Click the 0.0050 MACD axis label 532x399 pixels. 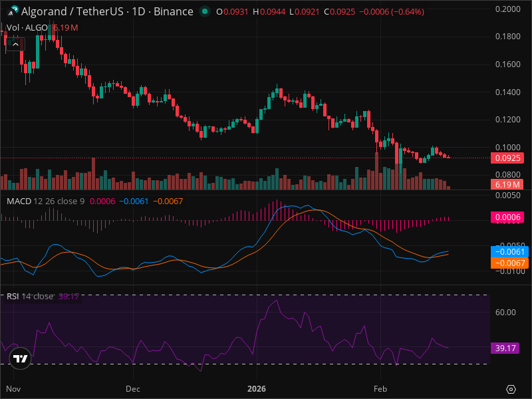(x=507, y=195)
